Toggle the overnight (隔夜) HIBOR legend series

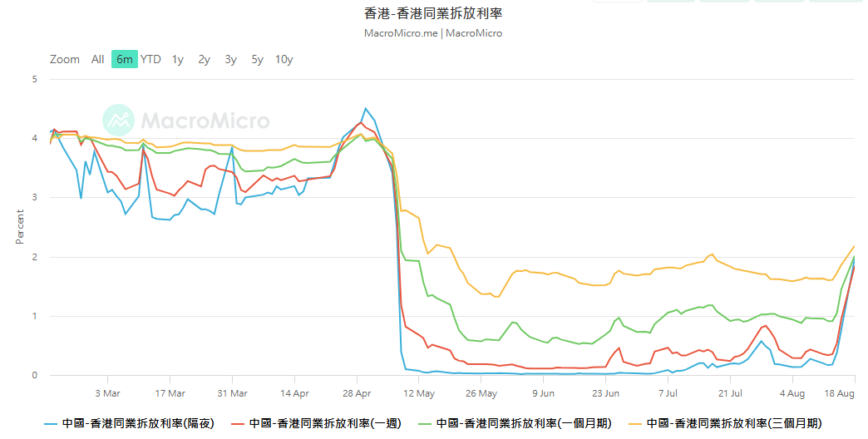pyautogui.click(x=138, y=423)
